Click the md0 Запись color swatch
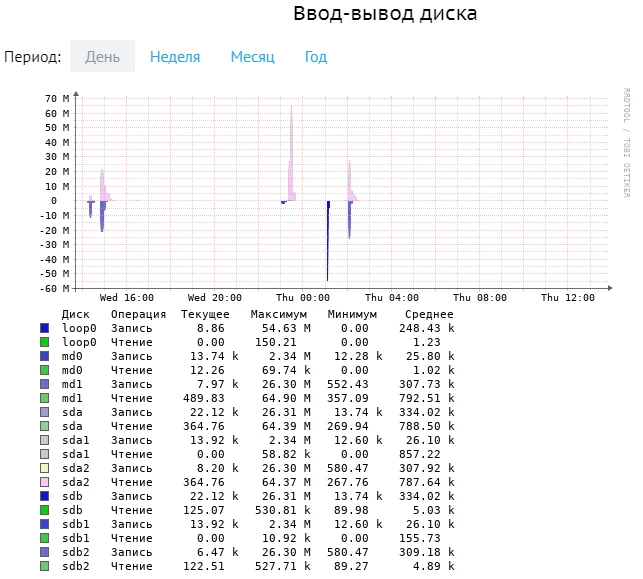Viewport: 643px width, 579px height. 45,356
